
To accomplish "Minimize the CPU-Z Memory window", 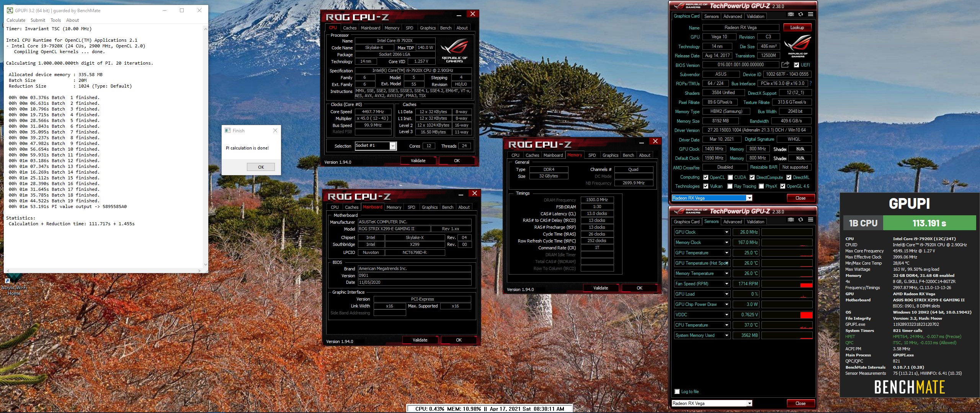I will (x=641, y=142).
